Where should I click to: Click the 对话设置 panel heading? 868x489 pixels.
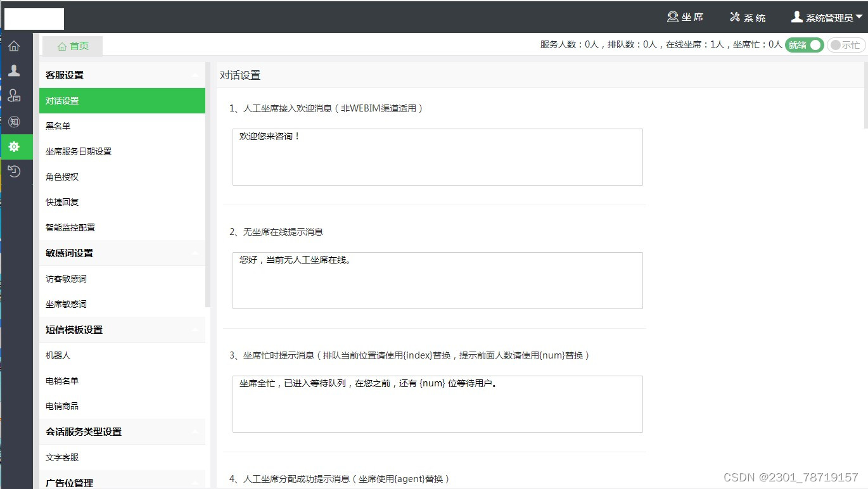click(x=240, y=75)
